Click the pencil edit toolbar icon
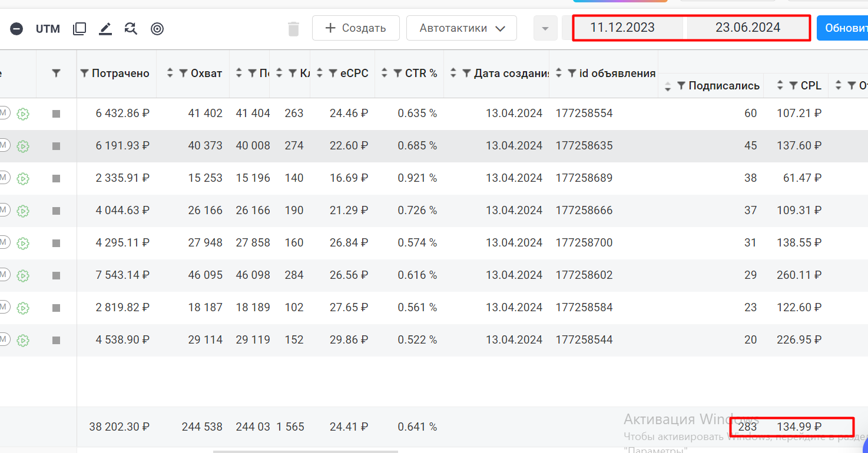Screen dimensions: 868x453 tap(105, 28)
